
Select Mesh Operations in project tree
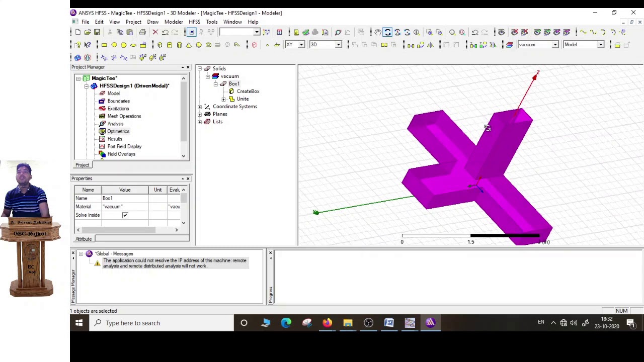(124, 116)
